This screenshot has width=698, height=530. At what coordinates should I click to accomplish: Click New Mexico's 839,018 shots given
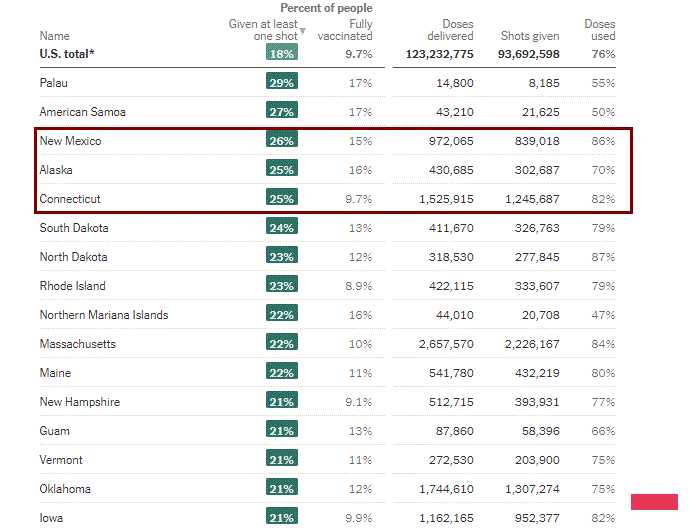537,141
